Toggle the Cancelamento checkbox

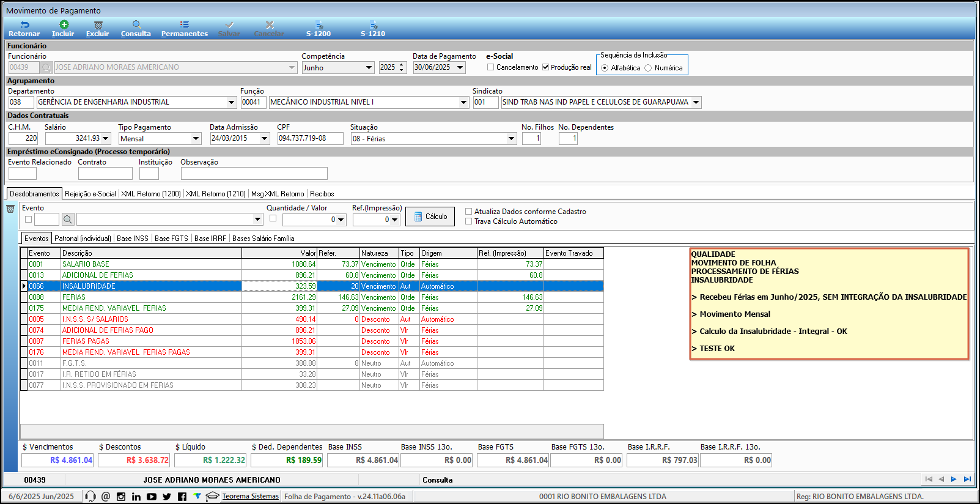[x=490, y=67]
